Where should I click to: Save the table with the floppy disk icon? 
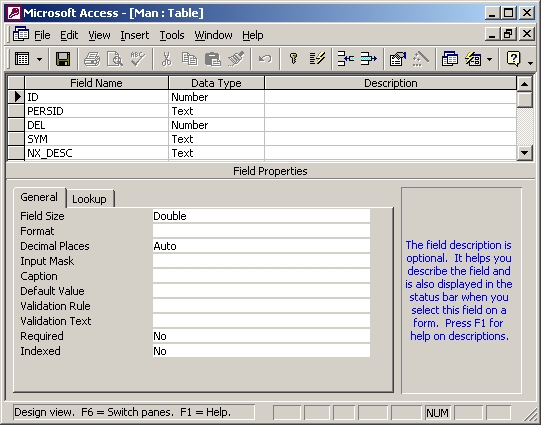[63, 59]
